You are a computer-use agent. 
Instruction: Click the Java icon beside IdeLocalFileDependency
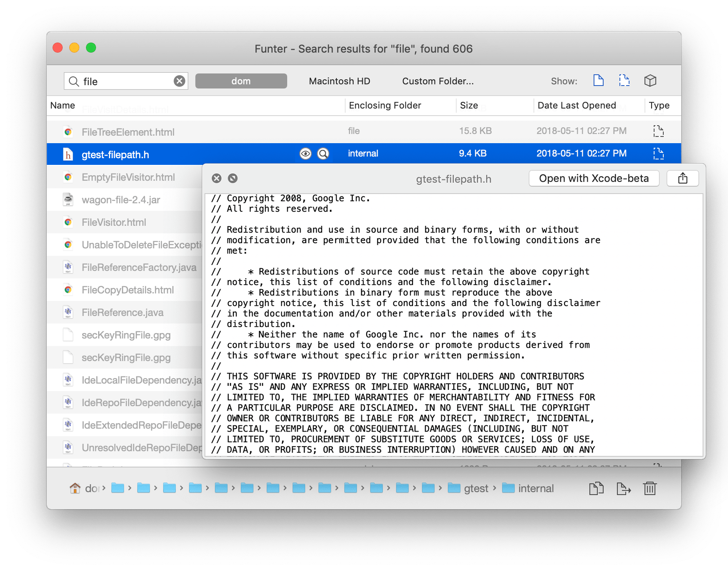coord(68,380)
